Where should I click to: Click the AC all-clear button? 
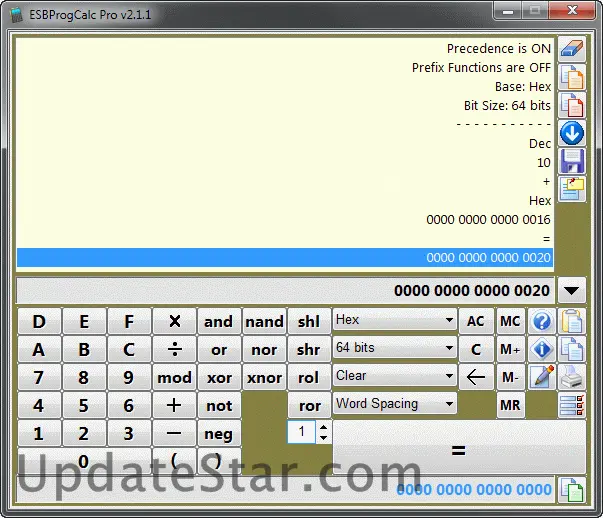(x=476, y=321)
